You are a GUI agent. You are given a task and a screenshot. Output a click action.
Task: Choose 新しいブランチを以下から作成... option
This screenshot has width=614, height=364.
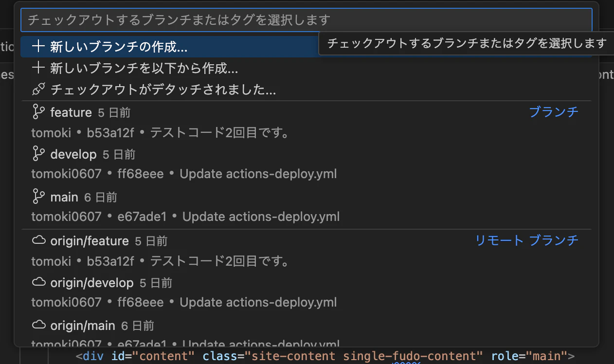point(307,68)
